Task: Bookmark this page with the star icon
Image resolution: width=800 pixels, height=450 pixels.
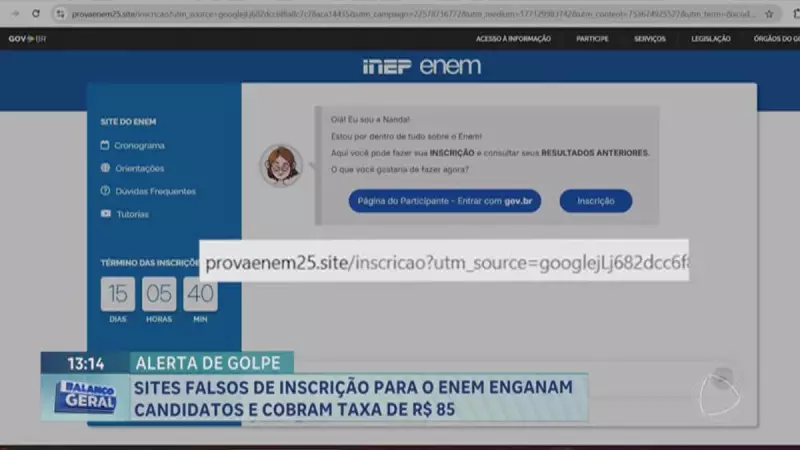Action: (x=769, y=14)
